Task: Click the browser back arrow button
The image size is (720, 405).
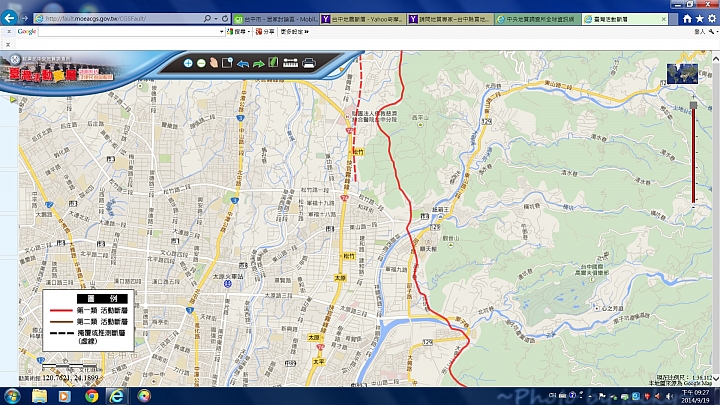Action: tap(10, 18)
